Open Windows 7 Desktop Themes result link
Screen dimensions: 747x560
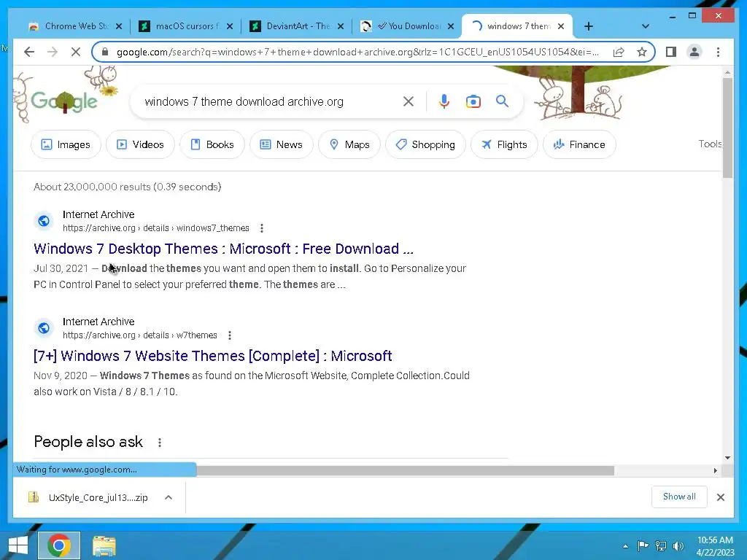click(223, 249)
